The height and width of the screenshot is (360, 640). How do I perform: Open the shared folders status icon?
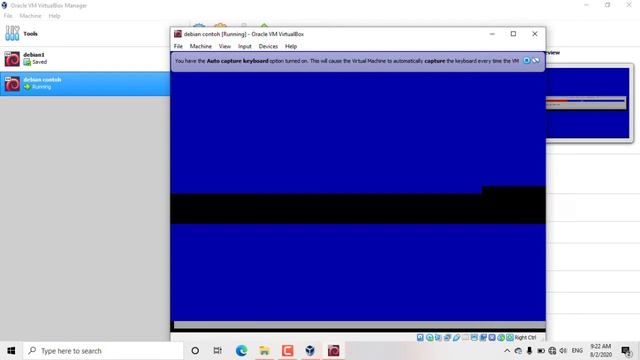(466, 338)
